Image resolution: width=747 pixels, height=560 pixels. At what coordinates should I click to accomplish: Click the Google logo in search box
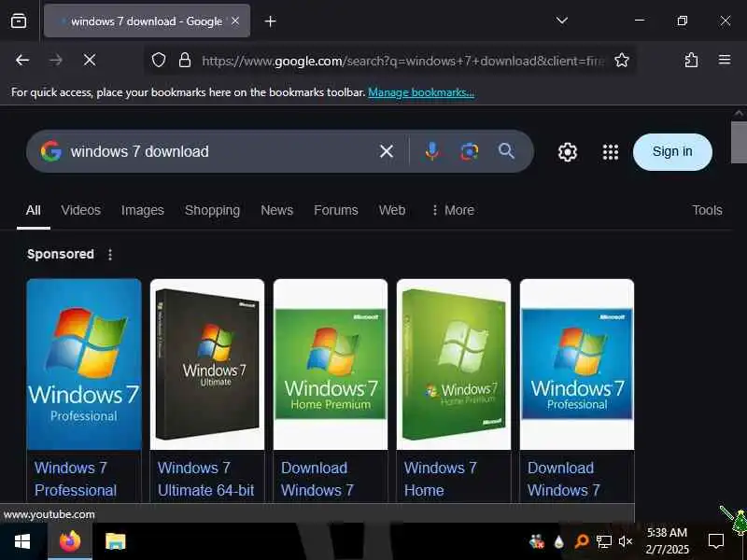point(51,151)
